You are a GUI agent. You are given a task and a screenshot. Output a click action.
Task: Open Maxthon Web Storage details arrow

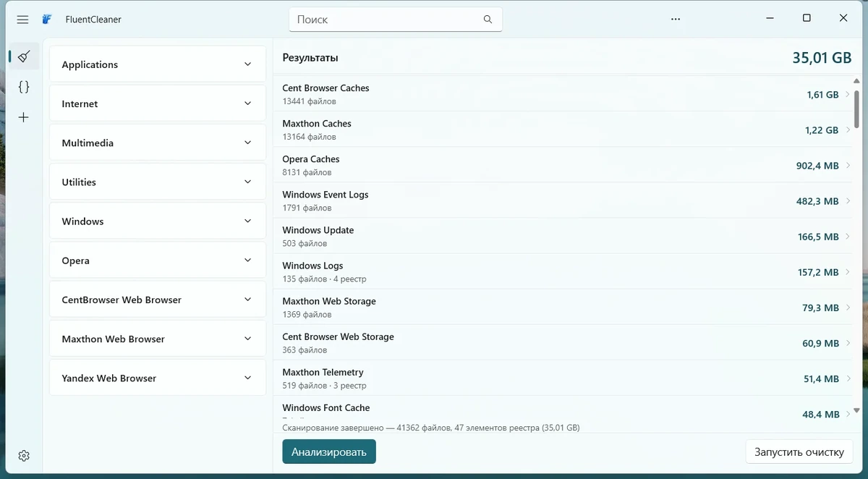(848, 308)
